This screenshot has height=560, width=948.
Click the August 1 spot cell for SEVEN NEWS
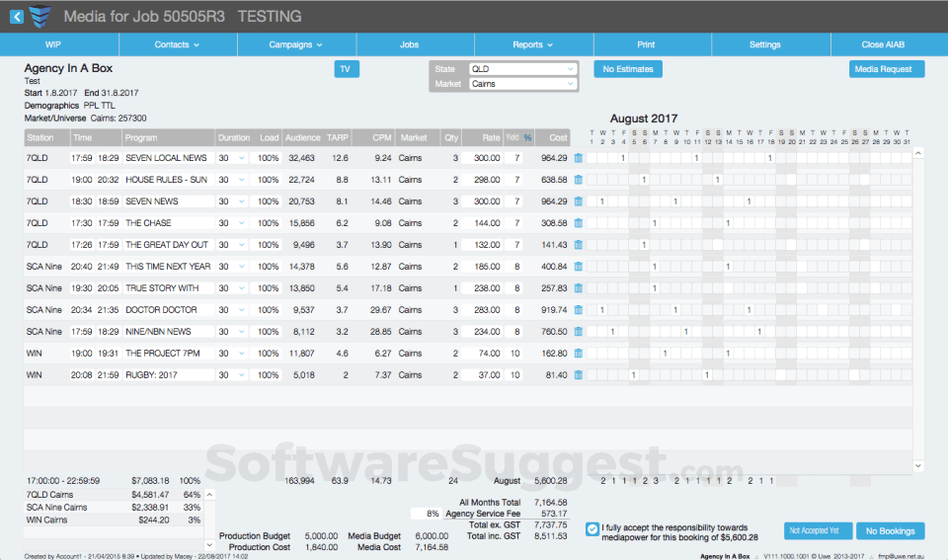592,201
